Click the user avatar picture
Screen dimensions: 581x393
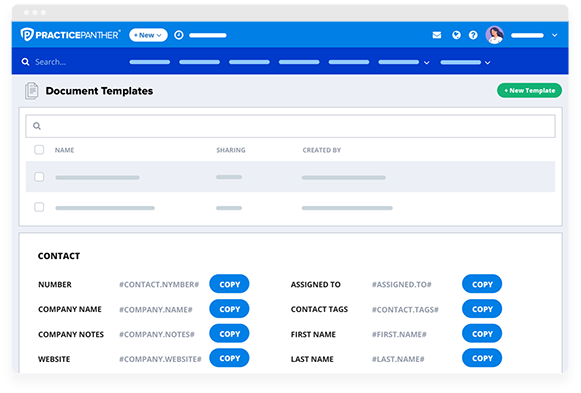coord(495,35)
